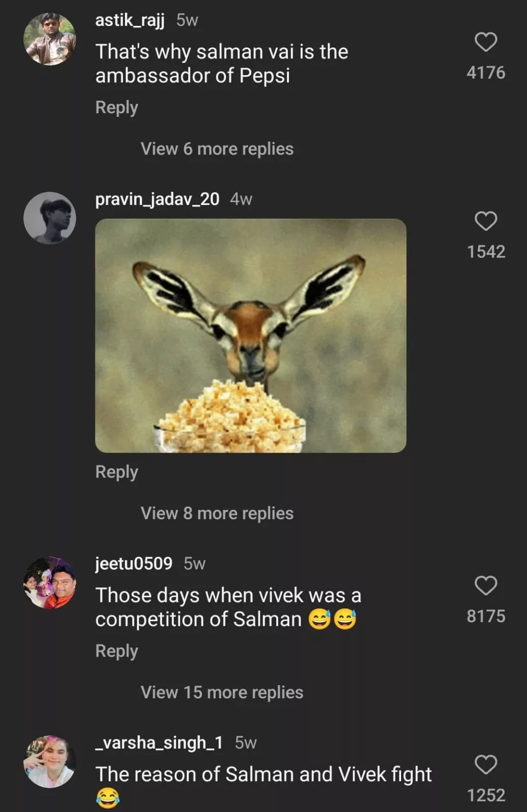The width and height of the screenshot is (527, 812).
Task: Heart _varsha_singh_1's comment
Action: tap(485, 765)
